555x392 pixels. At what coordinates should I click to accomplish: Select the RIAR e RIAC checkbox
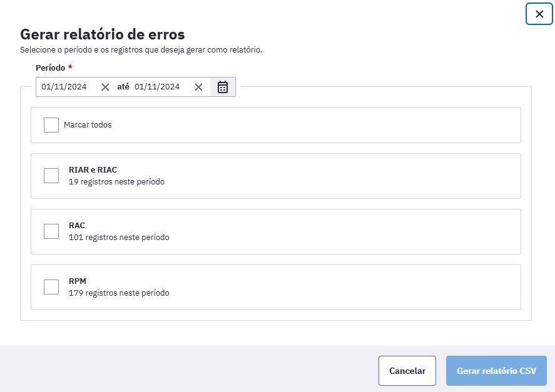pos(51,176)
